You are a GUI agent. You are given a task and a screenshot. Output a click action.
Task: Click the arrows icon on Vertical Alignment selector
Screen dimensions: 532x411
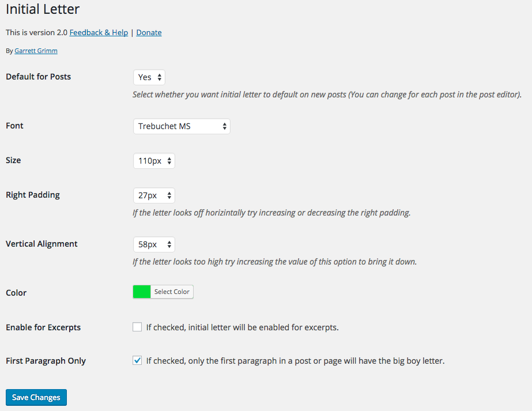coord(169,244)
